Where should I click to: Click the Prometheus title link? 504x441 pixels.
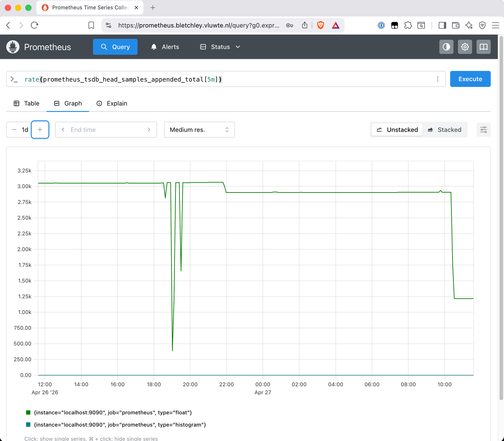point(48,47)
